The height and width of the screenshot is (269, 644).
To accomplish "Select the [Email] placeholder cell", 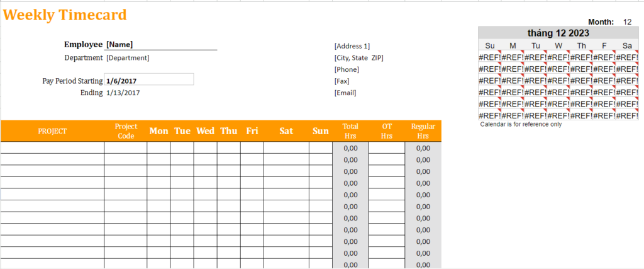I will point(345,93).
